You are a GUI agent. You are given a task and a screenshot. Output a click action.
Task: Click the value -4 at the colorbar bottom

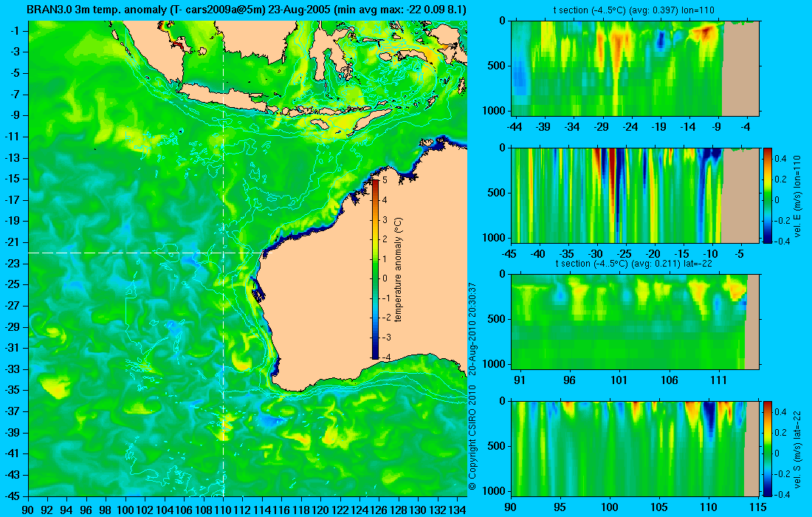(x=386, y=357)
